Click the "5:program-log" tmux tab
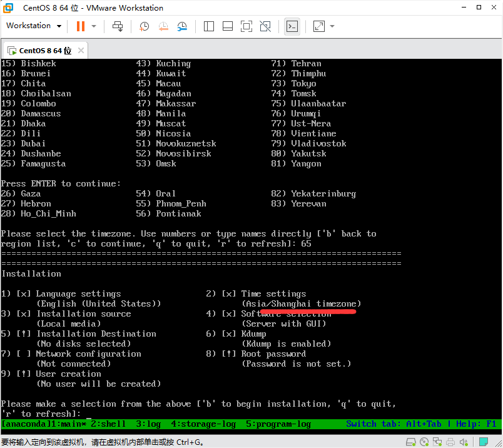The image size is (503, 448). 278,424
